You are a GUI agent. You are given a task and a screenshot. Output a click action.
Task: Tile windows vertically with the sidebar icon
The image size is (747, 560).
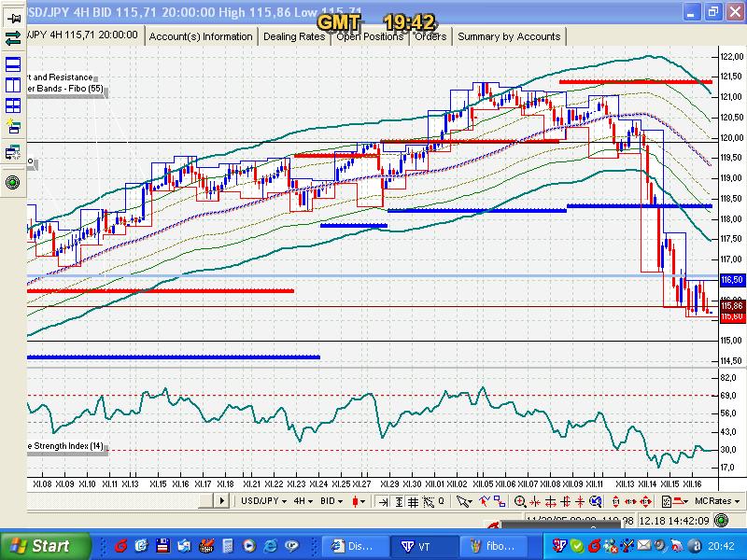[13, 85]
